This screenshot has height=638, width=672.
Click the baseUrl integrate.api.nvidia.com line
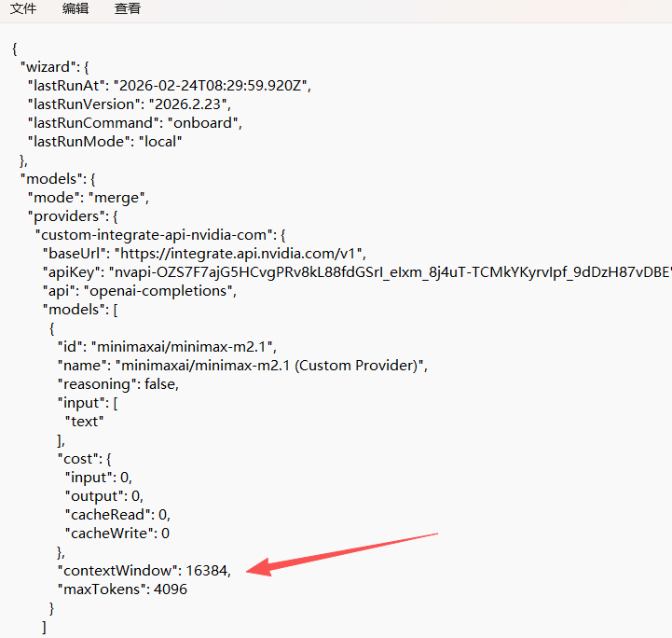coord(204,254)
